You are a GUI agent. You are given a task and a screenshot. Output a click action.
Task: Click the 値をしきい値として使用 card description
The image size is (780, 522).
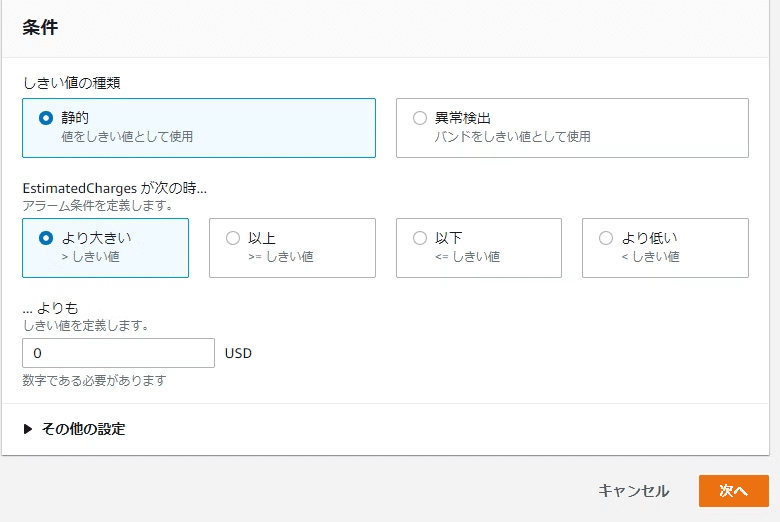pyautogui.click(x=127, y=136)
